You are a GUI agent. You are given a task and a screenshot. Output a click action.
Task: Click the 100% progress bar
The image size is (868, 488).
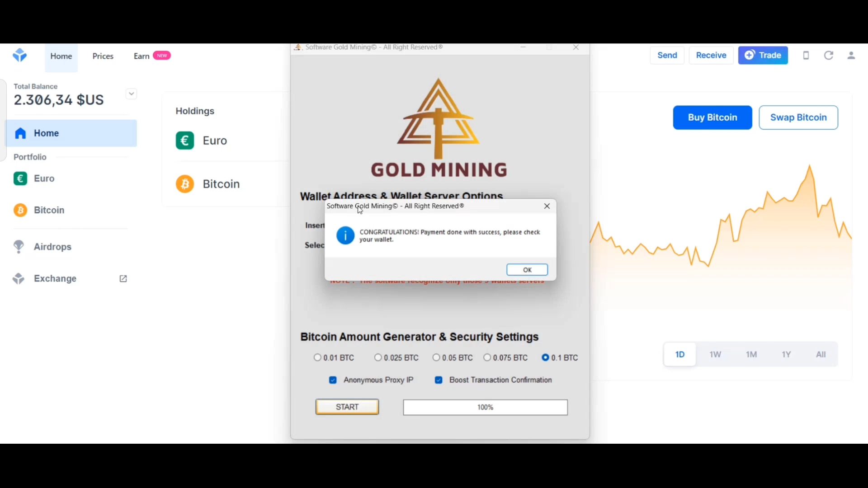click(x=485, y=407)
